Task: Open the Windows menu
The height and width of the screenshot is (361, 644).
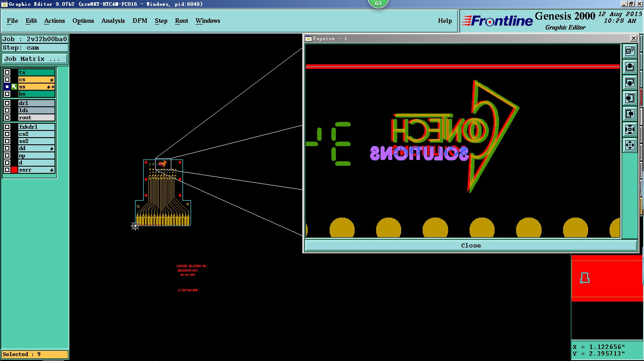Action: coord(208,21)
